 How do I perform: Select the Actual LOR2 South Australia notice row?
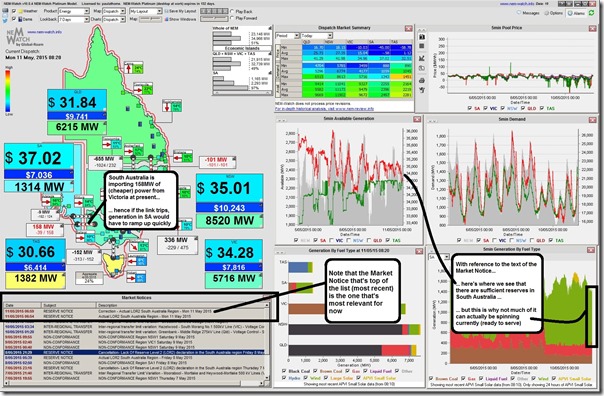(x=136, y=316)
